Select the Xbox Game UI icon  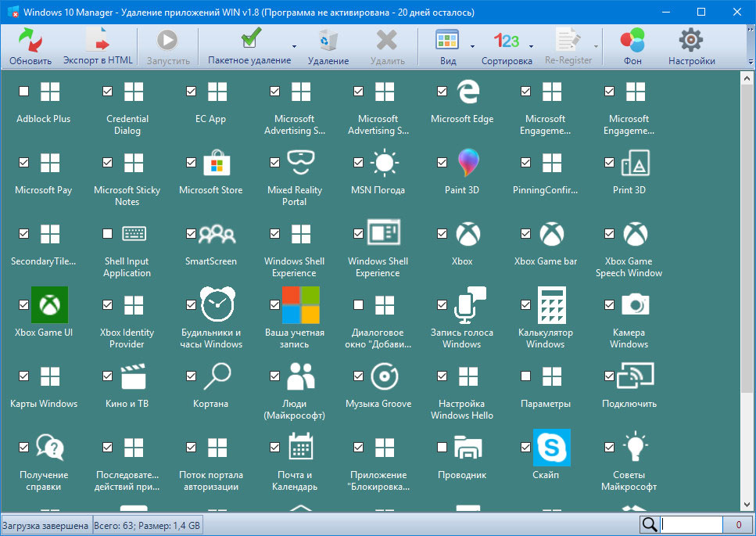[x=49, y=305]
